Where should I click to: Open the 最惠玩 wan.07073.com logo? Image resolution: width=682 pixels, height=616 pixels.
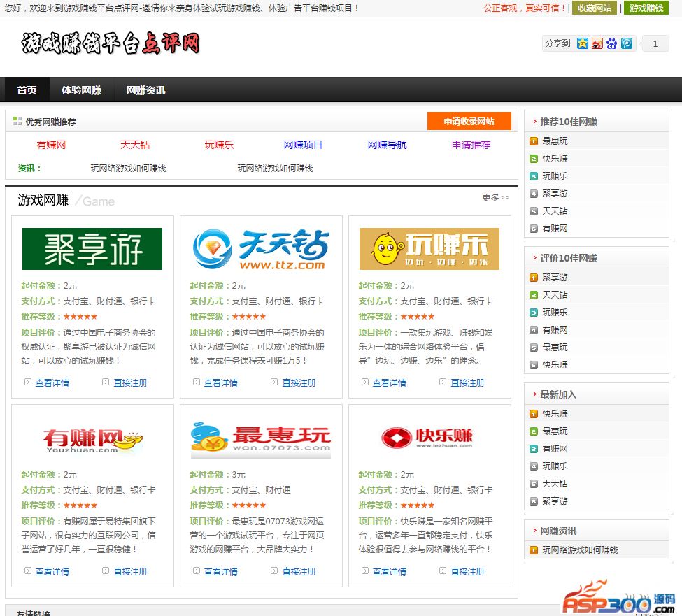click(261, 439)
